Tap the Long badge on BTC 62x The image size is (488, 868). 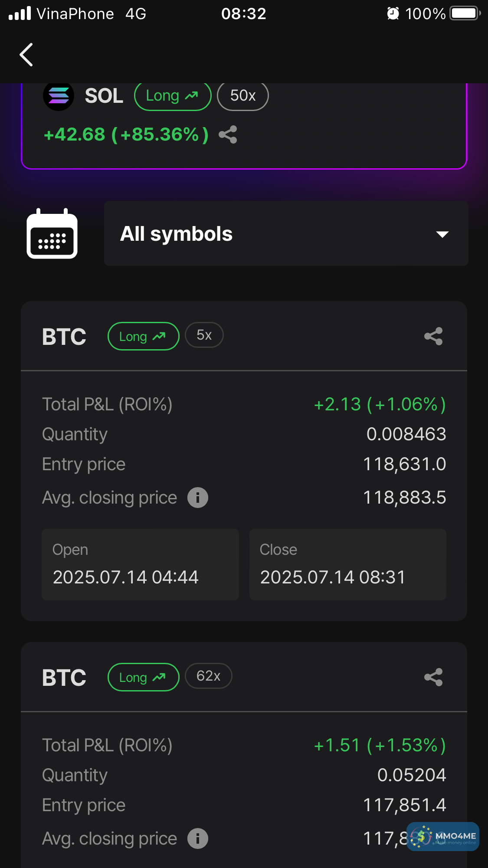click(143, 677)
